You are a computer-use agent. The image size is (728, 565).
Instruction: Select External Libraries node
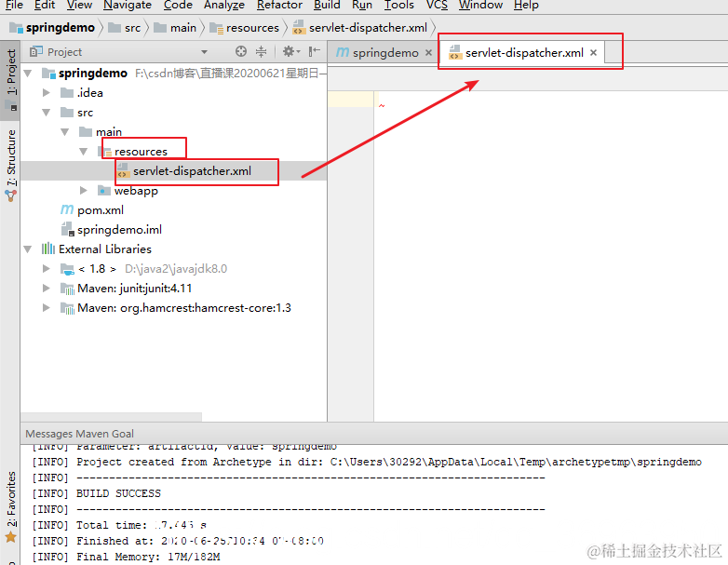(x=105, y=249)
